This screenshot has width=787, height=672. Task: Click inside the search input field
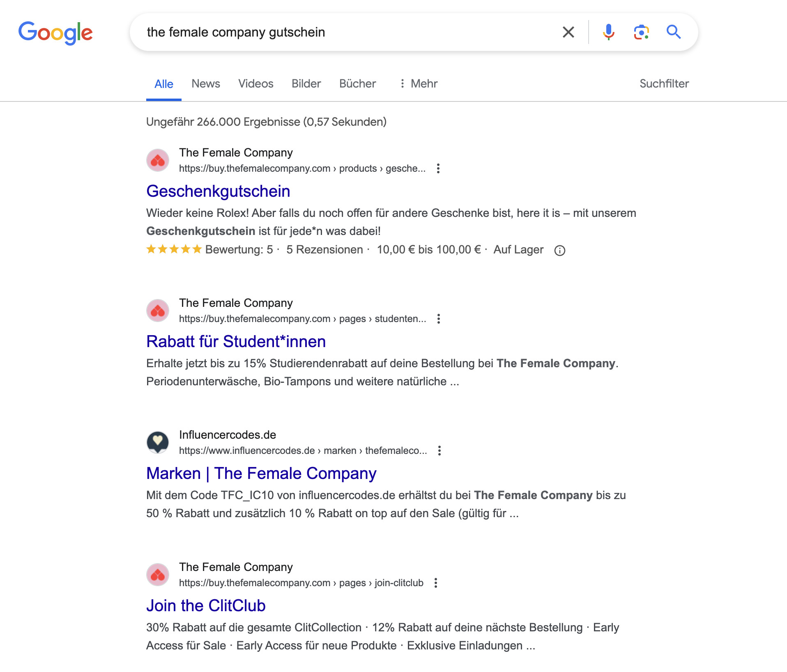click(x=329, y=32)
